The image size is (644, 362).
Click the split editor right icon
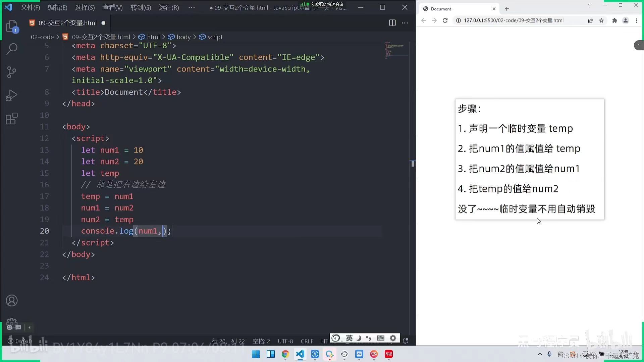[x=392, y=23]
